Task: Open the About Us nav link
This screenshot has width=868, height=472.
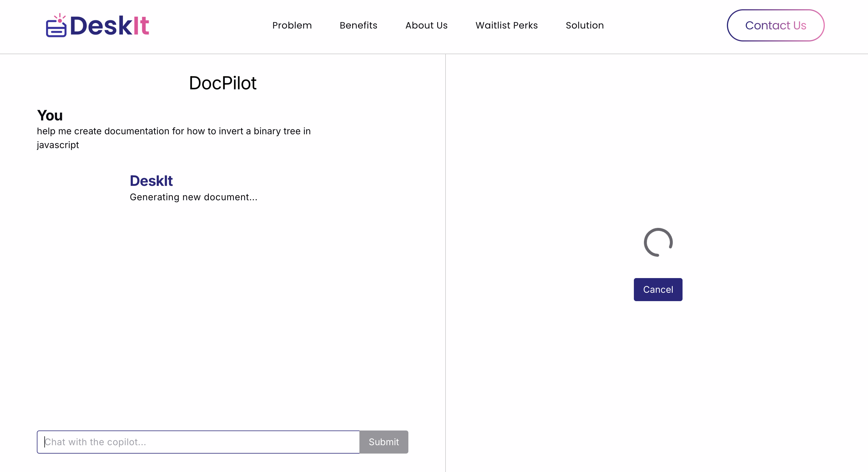Action: point(426,25)
